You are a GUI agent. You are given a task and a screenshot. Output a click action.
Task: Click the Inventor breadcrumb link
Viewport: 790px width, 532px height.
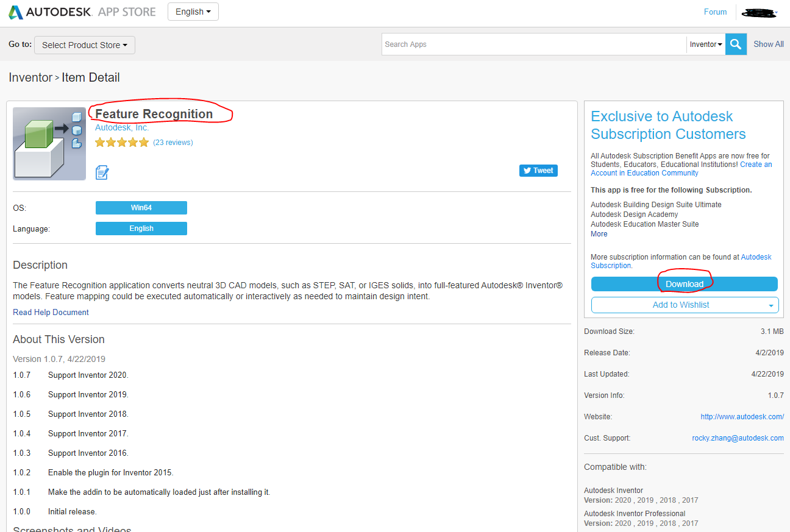tap(30, 77)
